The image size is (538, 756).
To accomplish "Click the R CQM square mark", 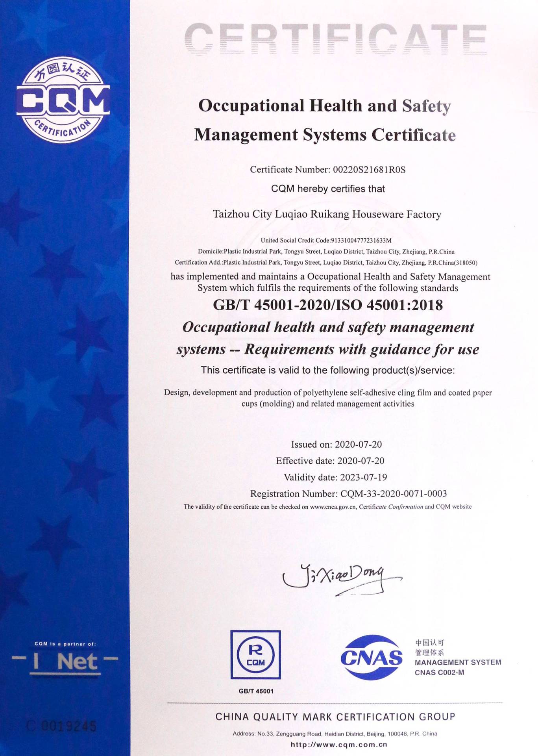I will tap(255, 654).
